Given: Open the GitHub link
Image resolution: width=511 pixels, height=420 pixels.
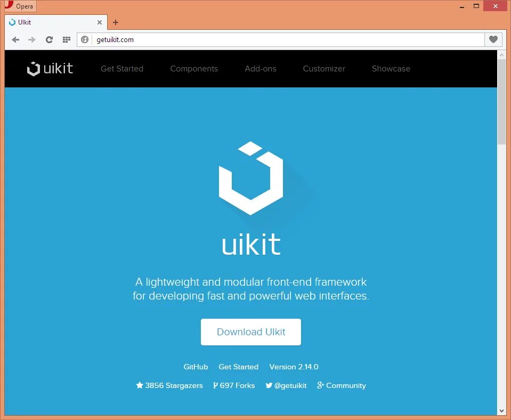Looking at the screenshot, I should [x=196, y=367].
